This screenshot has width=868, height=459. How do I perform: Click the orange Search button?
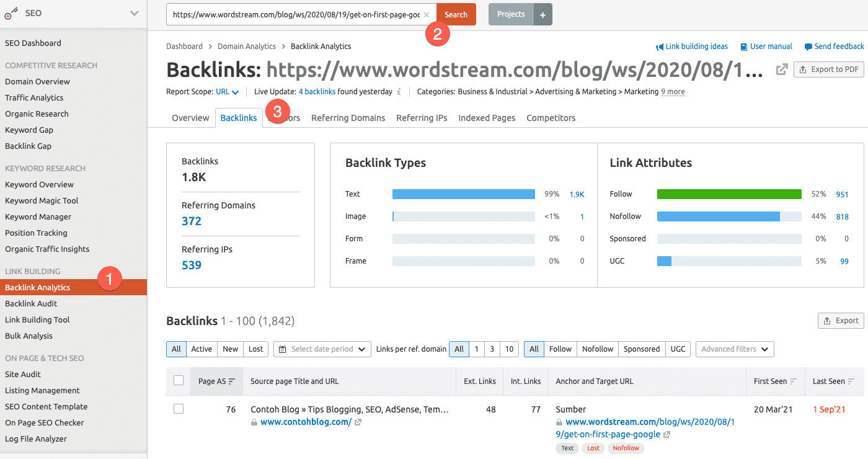[456, 14]
